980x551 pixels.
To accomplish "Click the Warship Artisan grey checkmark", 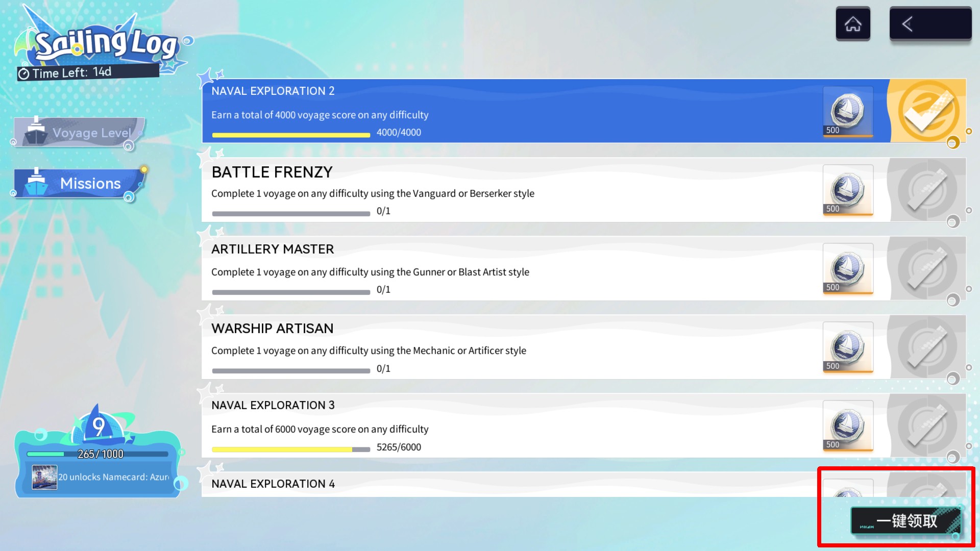I will coord(927,347).
